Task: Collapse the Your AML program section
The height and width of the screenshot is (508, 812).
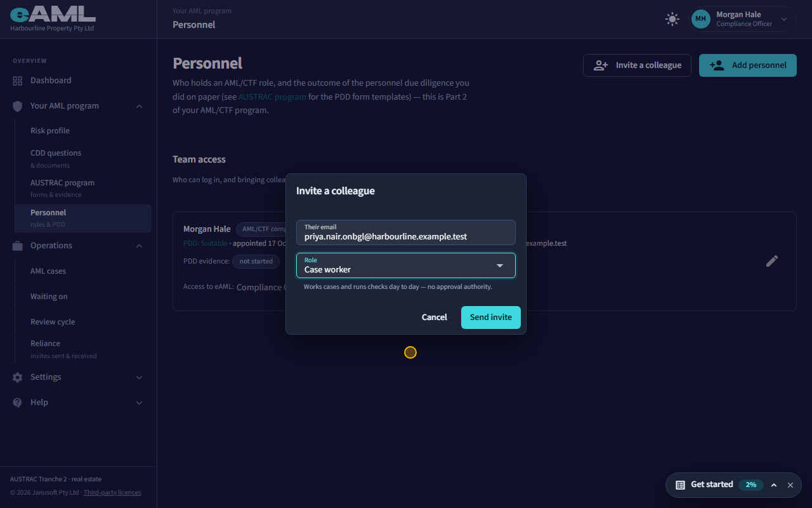Action: tap(140, 106)
